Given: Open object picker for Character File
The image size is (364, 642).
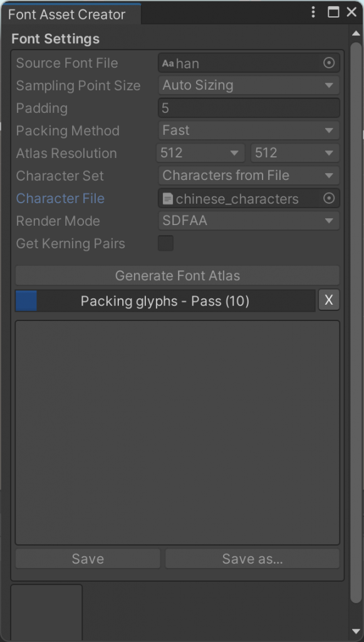Looking at the screenshot, I should point(329,198).
